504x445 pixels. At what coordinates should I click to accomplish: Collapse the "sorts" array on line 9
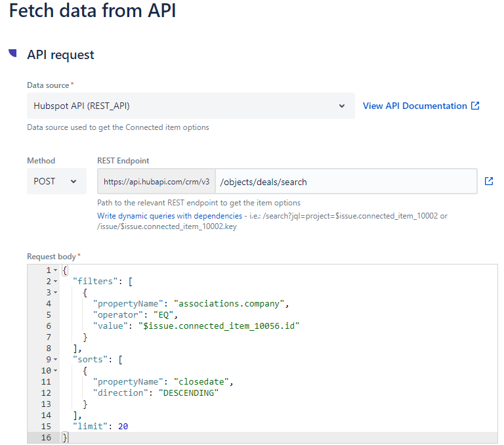[x=56, y=359]
